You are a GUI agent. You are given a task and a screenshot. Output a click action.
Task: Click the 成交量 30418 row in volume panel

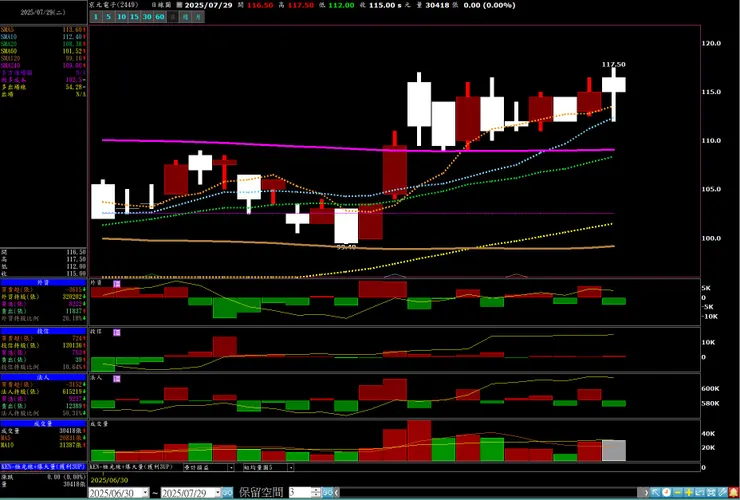[43, 431]
